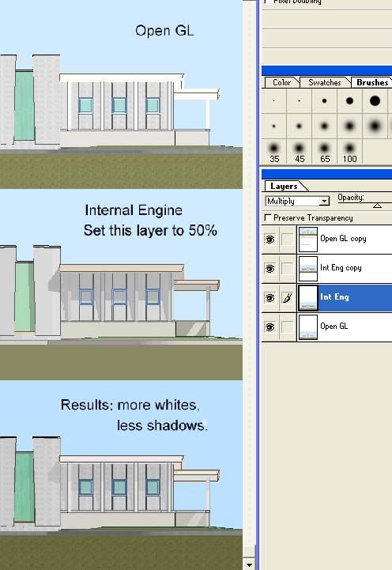This screenshot has width=392, height=570.
Task: Hide the Int Eng copy layer
Action: click(x=270, y=269)
